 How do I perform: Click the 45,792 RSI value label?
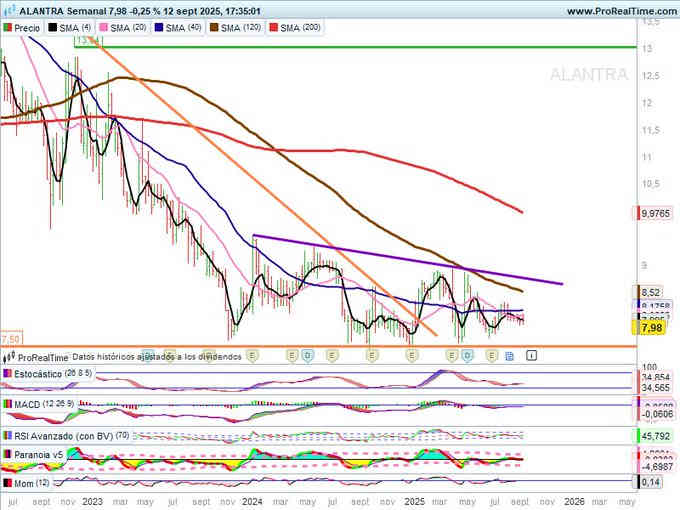(x=655, y=436)
